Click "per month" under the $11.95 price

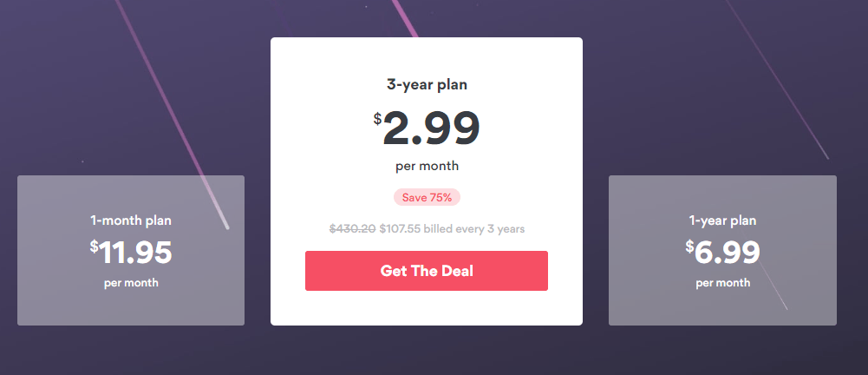pos(131,283)
